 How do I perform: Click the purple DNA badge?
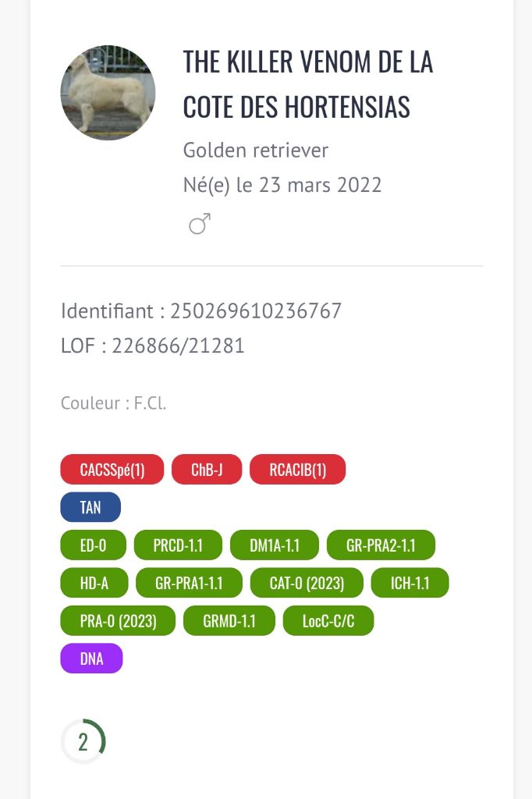pos(91,659)
